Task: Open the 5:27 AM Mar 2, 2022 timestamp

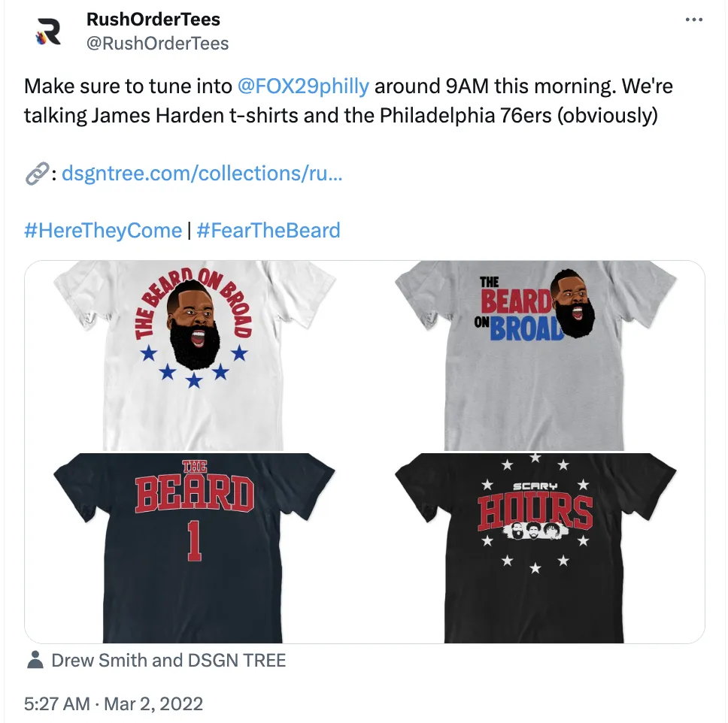Action: (x=114, y=703)
